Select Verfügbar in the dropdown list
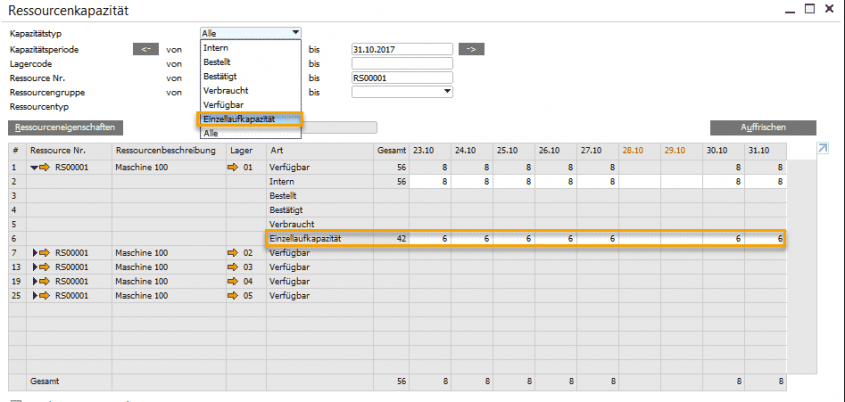The width and height of the screenshot is (845, 402). (251, 105)
